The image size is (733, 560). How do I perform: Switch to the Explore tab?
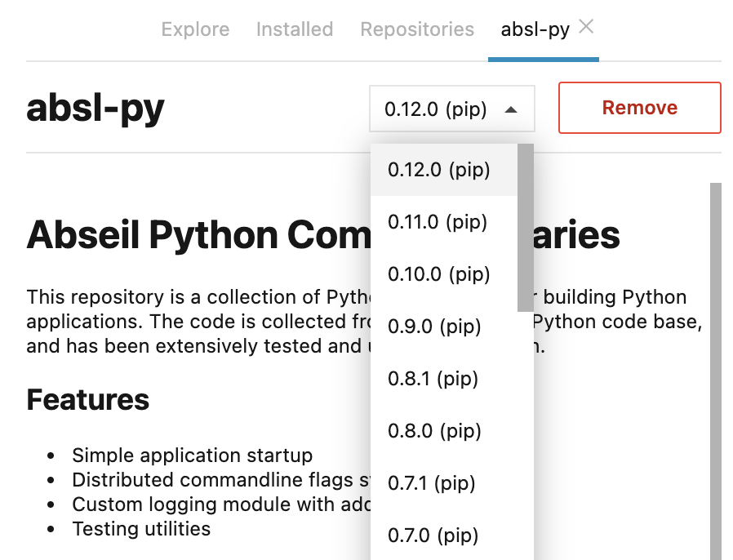(x=195, y=29)
